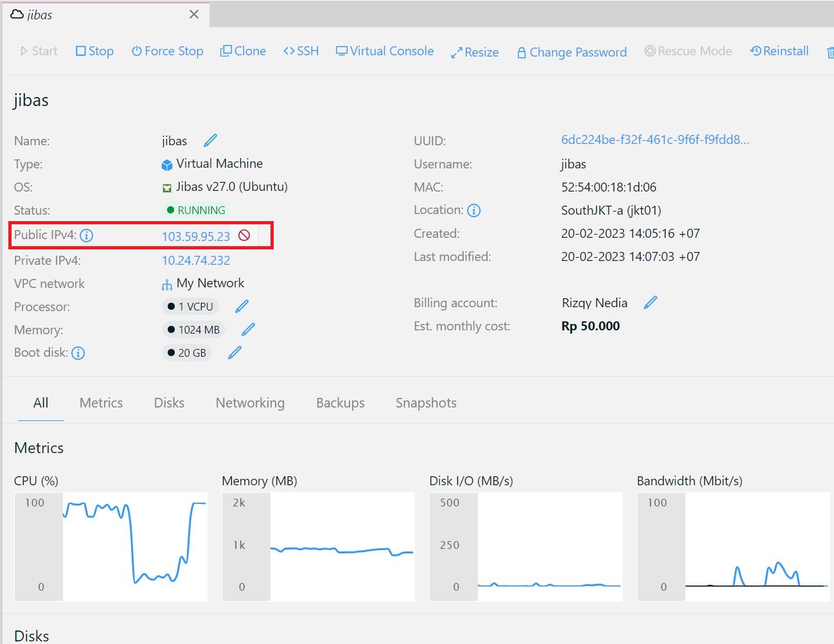Open the Resize tool
This screenshot has width=834, height=644.
(x=474, y=51)
